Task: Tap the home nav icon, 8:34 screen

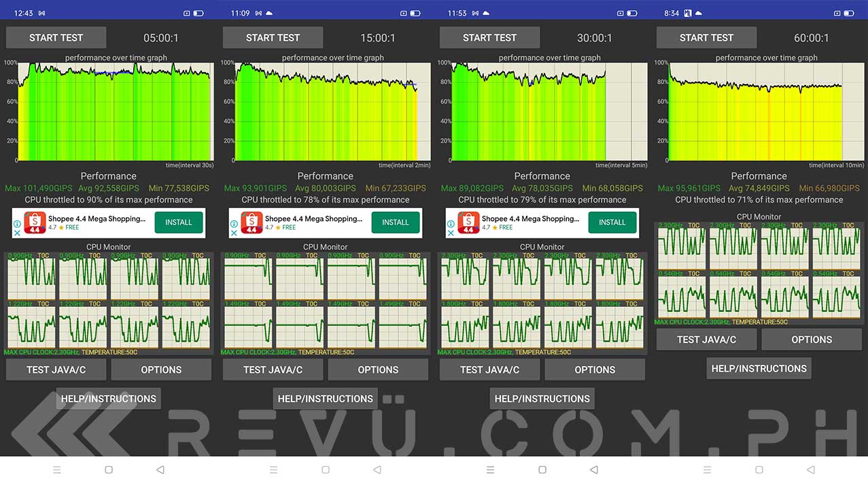Action: pyautogui.click(x=759, y=469)
